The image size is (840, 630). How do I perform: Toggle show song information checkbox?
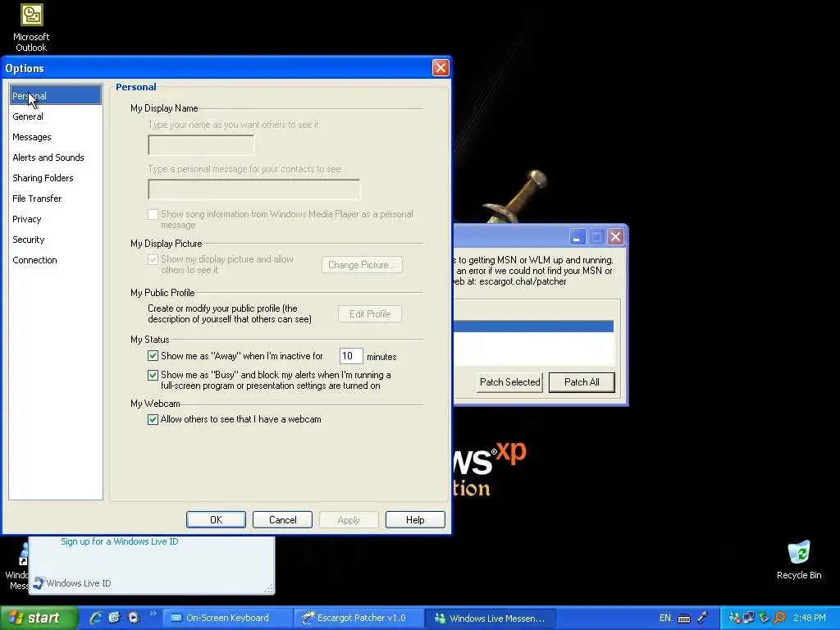click(x=153, y=214)
